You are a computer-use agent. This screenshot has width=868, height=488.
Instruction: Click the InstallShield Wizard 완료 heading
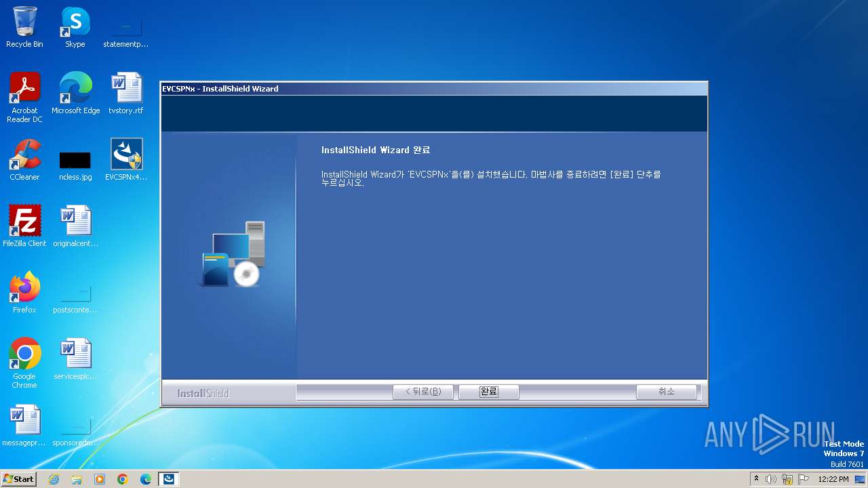(x=376, y=150)
